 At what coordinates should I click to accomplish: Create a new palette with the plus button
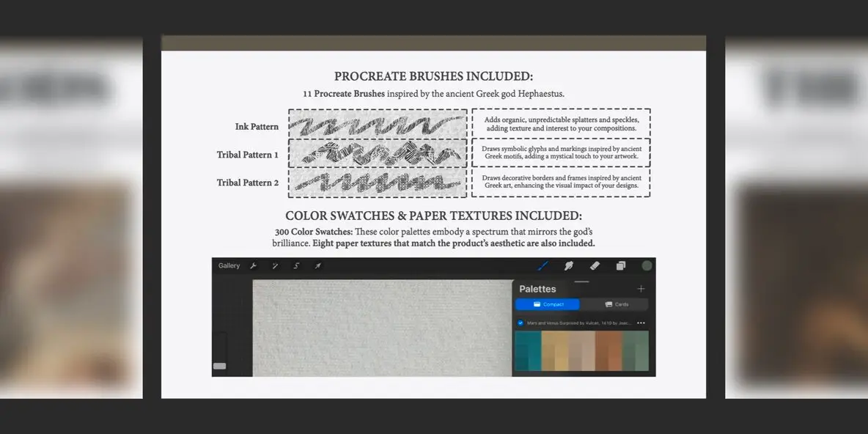pos(641,289)
